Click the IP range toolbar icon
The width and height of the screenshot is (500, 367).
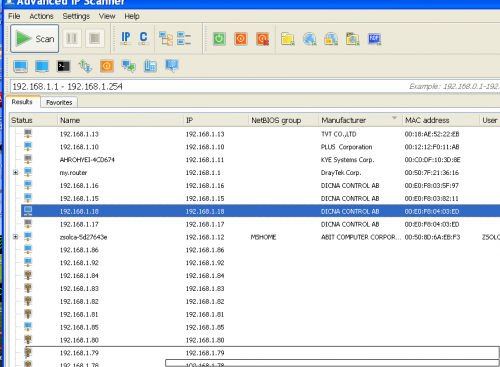coord(126,38)
